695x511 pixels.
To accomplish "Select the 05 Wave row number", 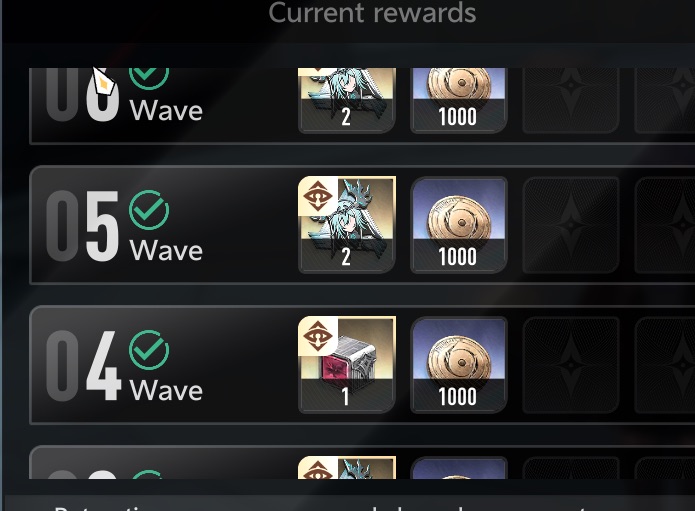I will click(x=83, y=226).
